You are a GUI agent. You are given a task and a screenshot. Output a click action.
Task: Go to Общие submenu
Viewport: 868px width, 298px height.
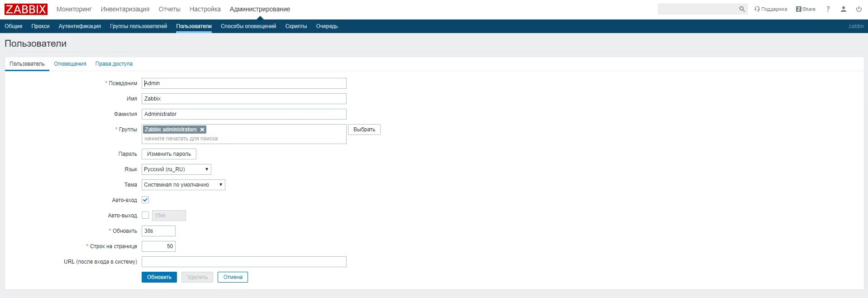pos(14,26)
